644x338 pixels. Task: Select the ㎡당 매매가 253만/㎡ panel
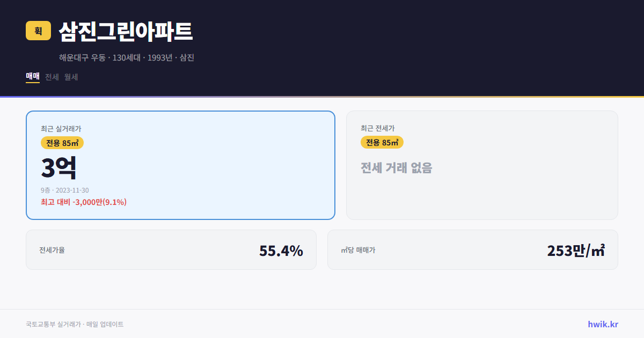[x=472, y=249]
